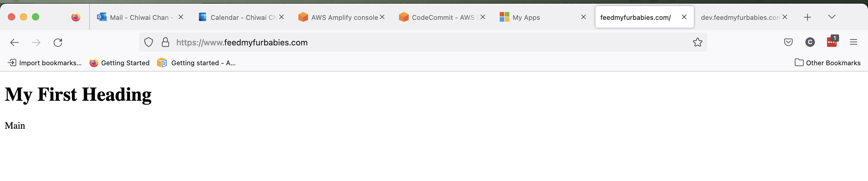Open red extension with notification badge
Image resolution: width=868 pixels, height=181 pixels.
(832, 41)
